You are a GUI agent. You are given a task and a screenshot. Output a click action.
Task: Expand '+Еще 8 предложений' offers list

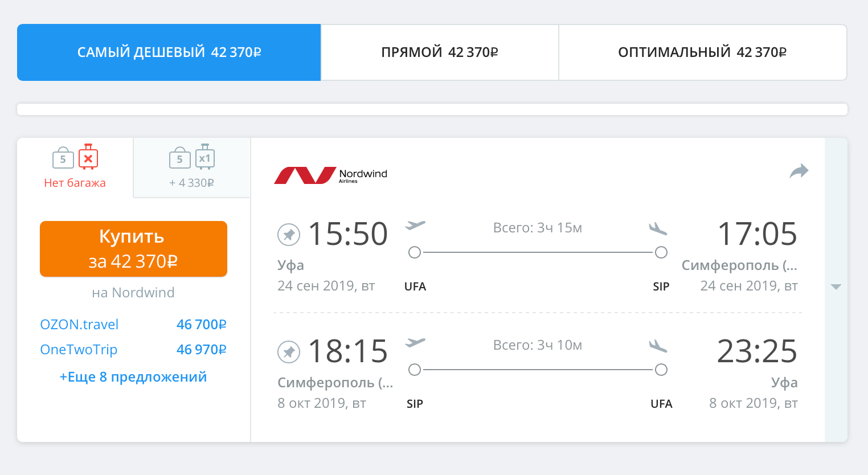133,377
